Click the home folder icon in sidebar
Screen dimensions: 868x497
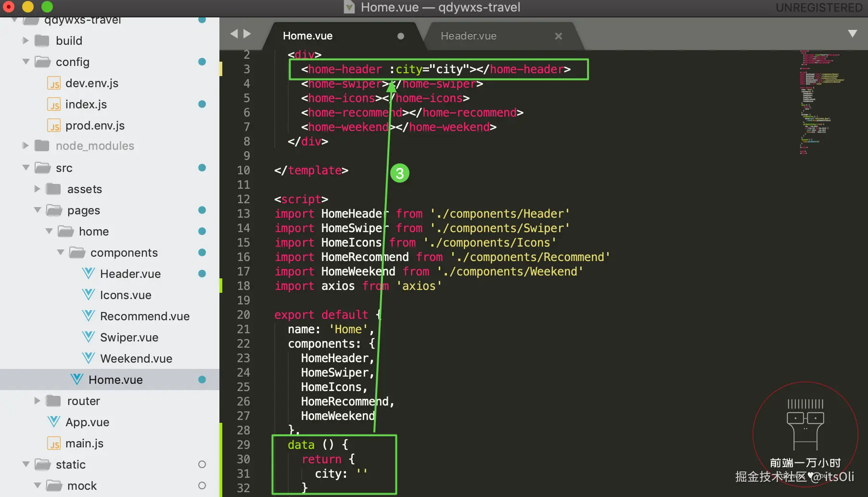click(65, 231)
